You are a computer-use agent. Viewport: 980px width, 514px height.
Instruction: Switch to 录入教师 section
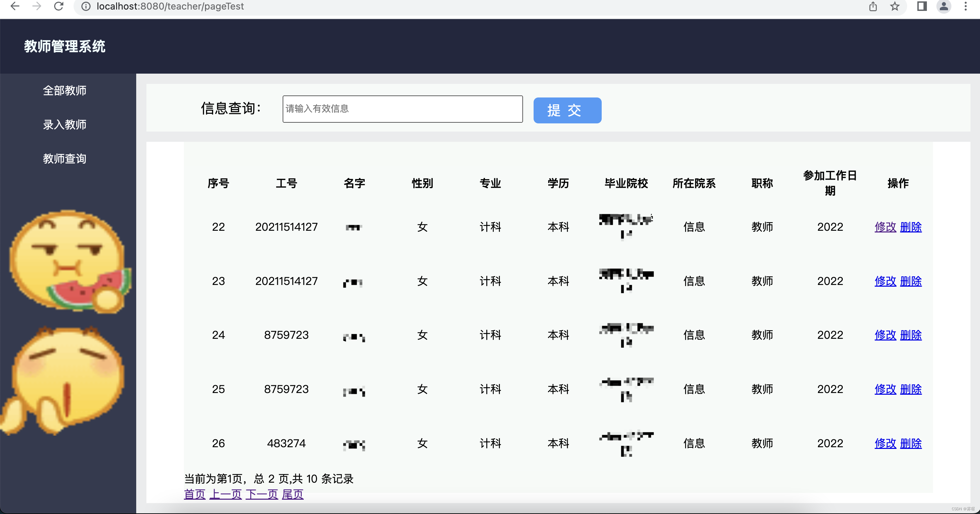tap(65, 124)
